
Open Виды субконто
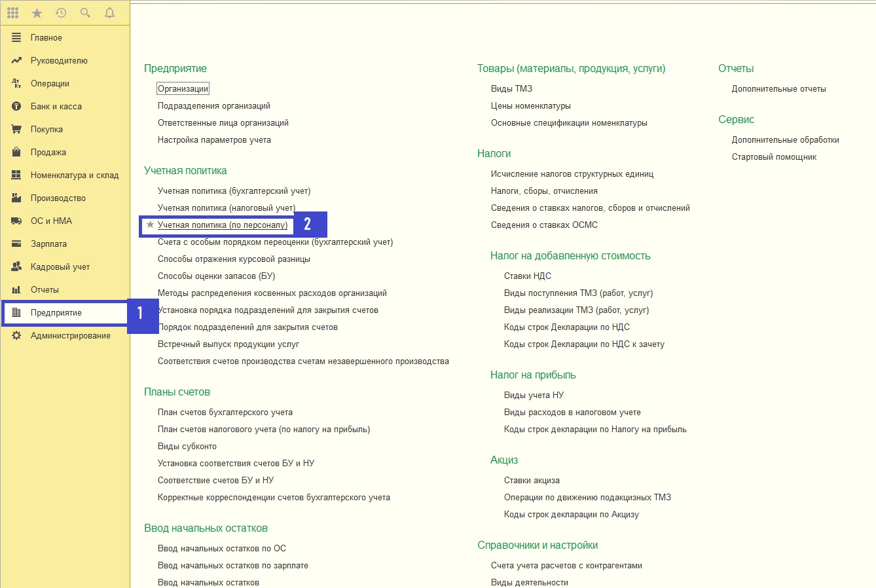point(187,446)
